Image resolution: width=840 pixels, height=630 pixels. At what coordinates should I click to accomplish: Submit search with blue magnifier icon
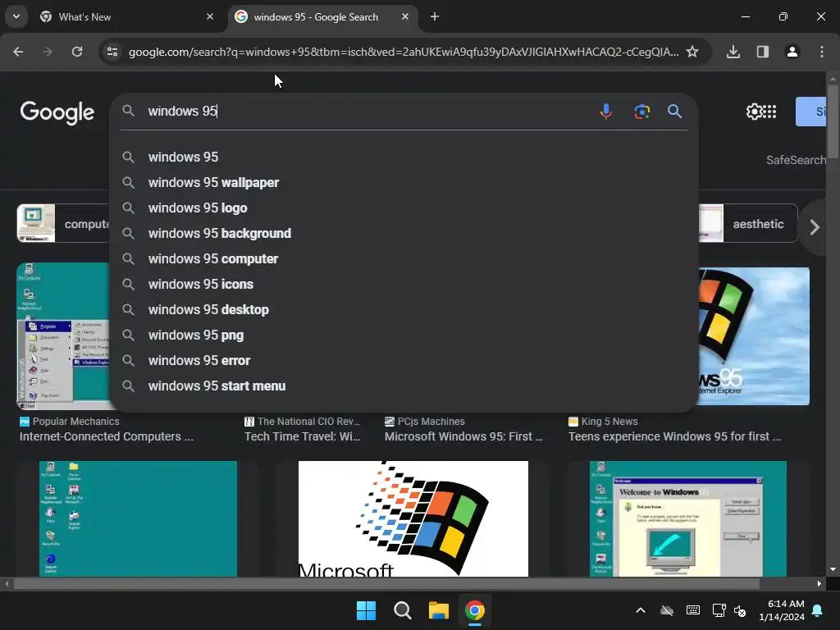[674, 112]
